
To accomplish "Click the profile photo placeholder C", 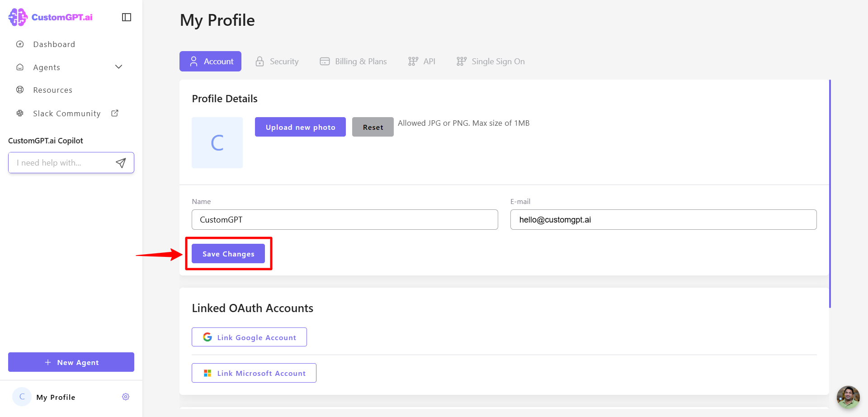I will (x=217, y=143).
